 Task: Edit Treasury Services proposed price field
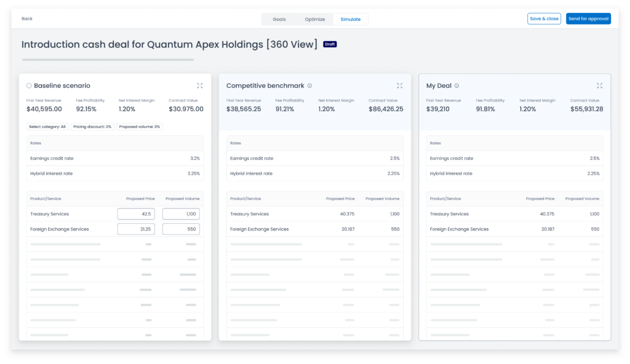pyautogui.click(x=136, y=214)
